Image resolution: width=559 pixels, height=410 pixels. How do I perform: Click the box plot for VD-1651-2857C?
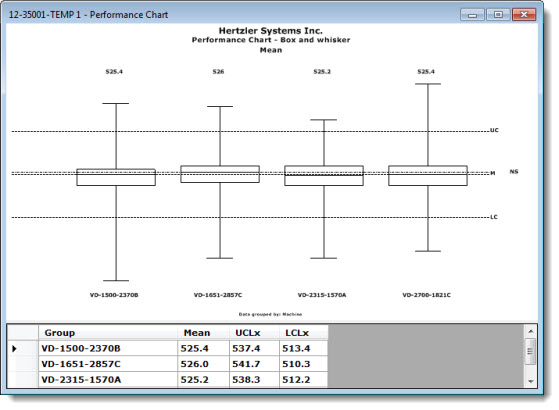click(x=220, y=174)
